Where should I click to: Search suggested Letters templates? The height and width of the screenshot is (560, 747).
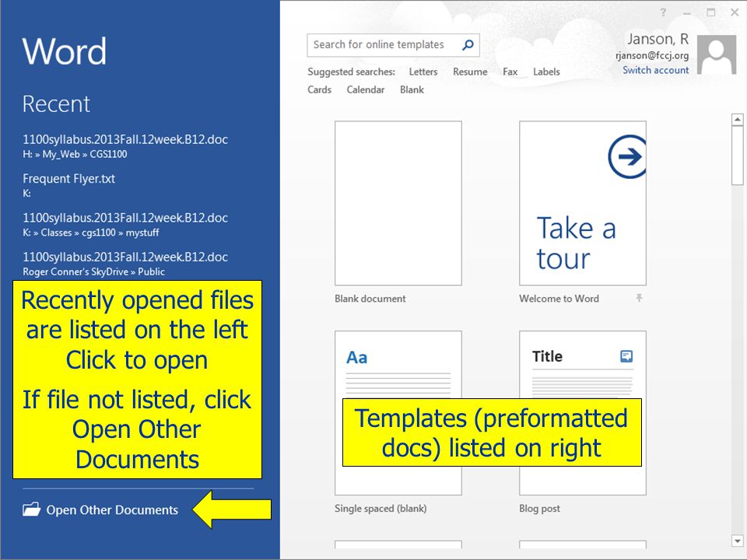423,72
